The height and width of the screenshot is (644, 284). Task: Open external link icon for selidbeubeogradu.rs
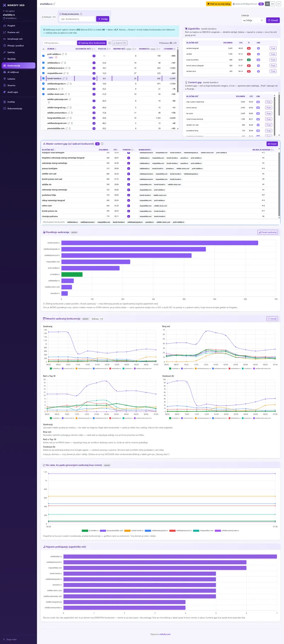coord(68,84)
